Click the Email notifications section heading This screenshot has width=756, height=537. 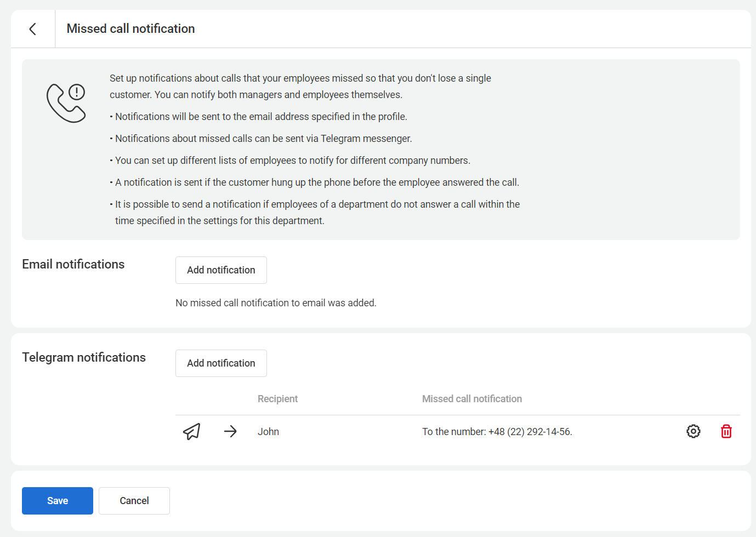tap(73, 264)
